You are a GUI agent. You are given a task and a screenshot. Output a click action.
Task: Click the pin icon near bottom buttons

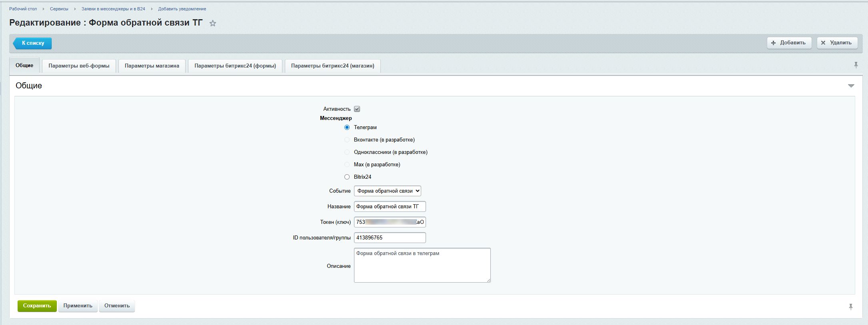point(850,307)
